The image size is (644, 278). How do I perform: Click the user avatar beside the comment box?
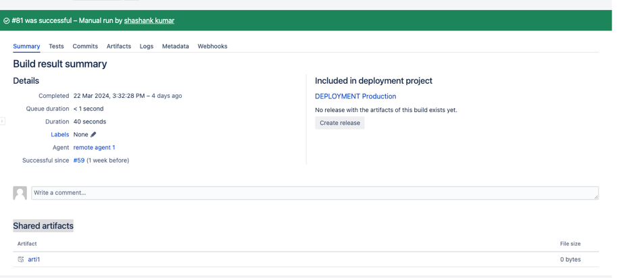point(20,193)
